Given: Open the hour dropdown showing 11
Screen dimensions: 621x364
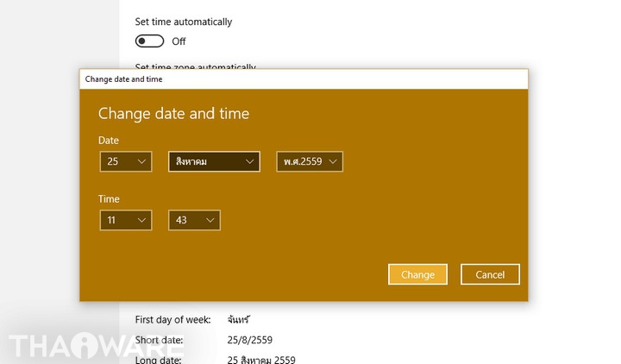Looking at the screenshot, I should tap(126, 220).
